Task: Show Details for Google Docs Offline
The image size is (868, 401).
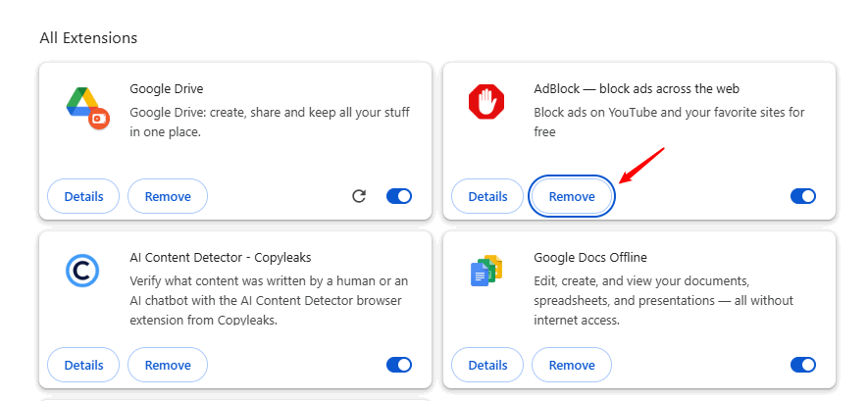Action: (x=487, y=365)
